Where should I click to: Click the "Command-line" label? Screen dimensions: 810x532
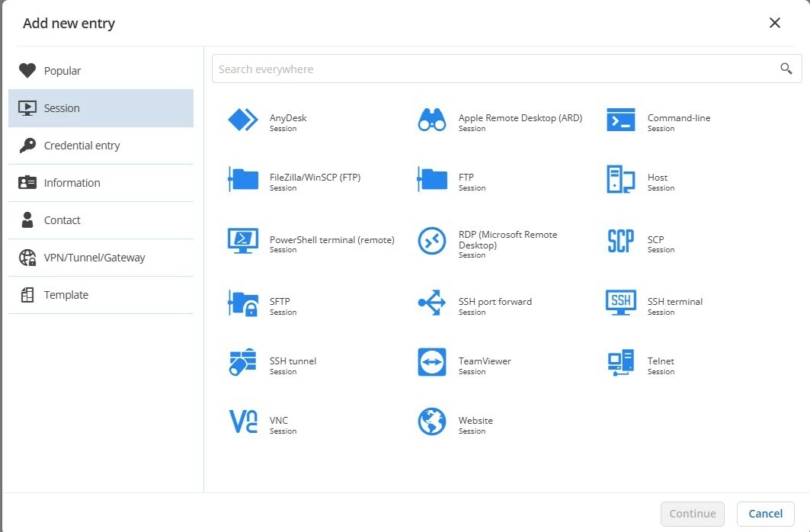(x=679, y=118)
